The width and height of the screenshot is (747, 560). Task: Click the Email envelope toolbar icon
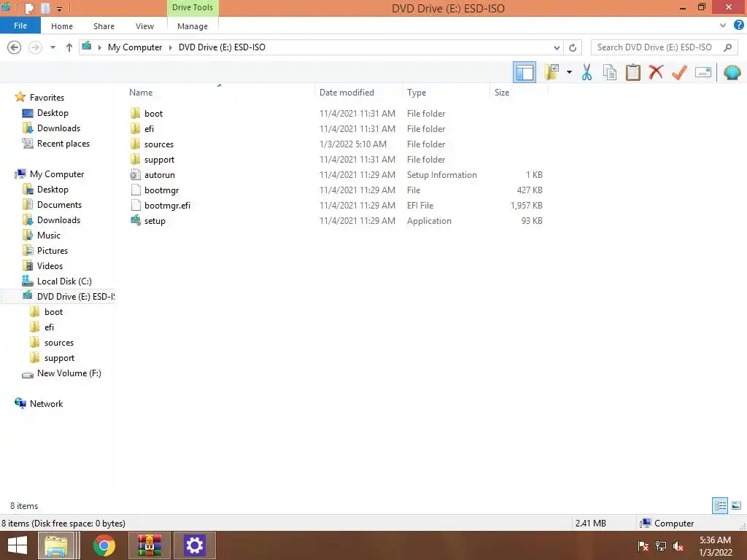coord(703,72)
